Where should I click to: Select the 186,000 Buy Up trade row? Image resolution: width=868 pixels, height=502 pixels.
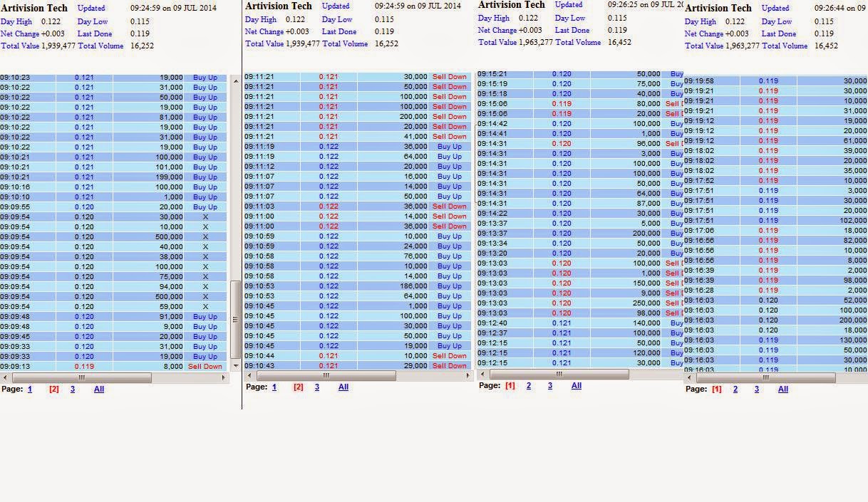pyautogui.click(x=358, y=286)
